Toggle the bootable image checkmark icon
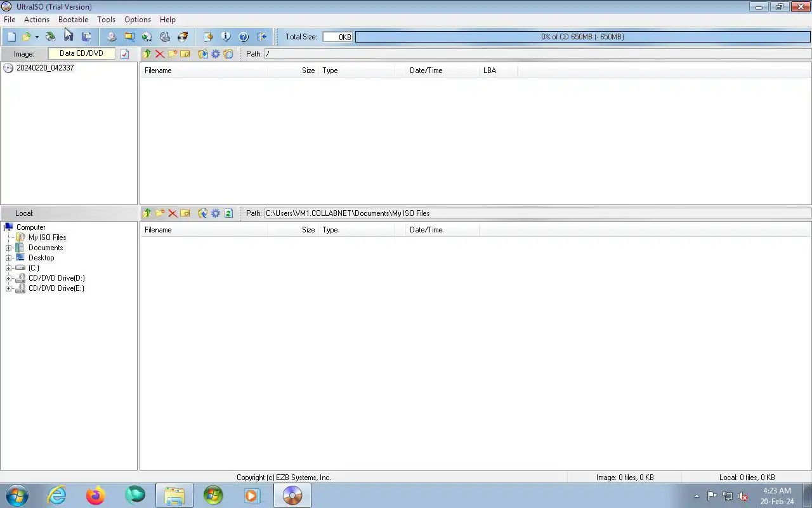 [x=125, y=54]
